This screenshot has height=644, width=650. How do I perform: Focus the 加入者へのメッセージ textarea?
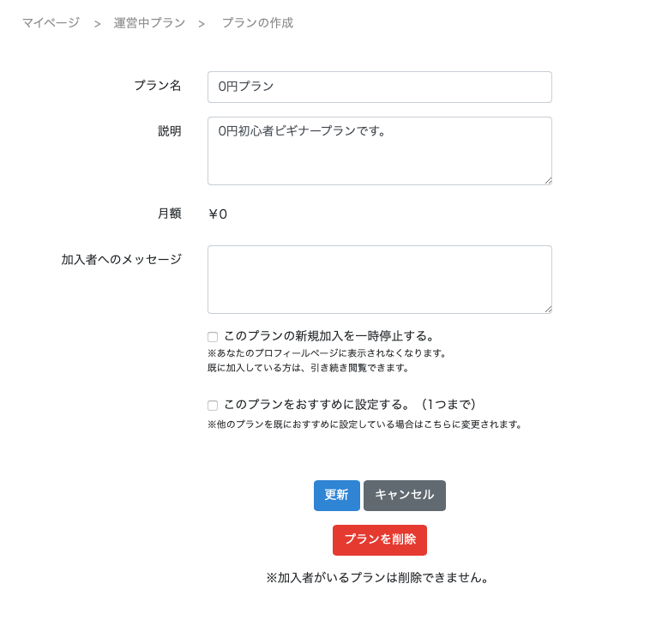click(x=379, y=279)
